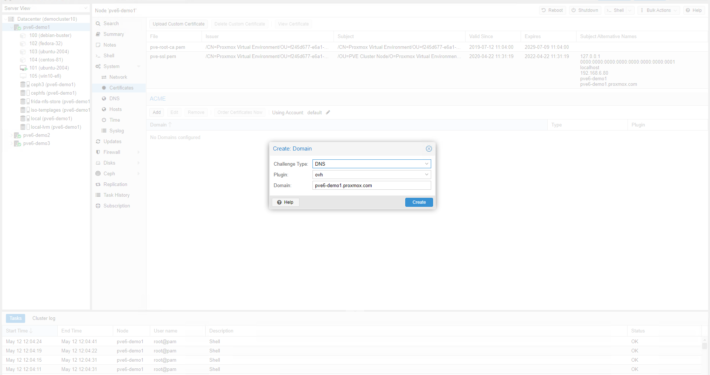
Task: Click the container icon for 100 (debian-buster)
Action: click(x=23, y=35)
